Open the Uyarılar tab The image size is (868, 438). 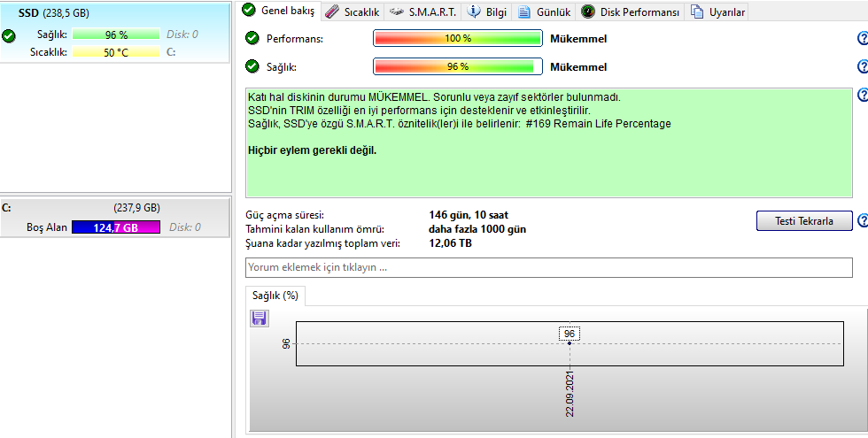coord(717,12)
